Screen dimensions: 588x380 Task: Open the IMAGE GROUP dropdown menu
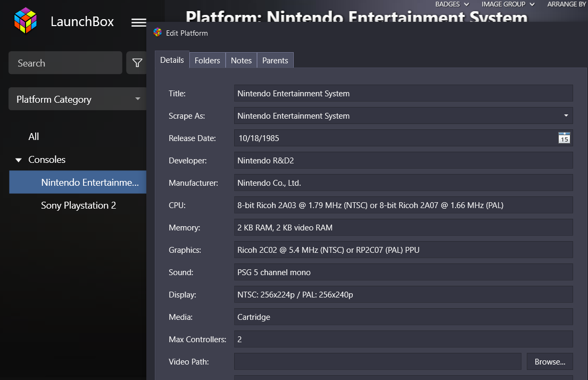click(x=508, y=4)
